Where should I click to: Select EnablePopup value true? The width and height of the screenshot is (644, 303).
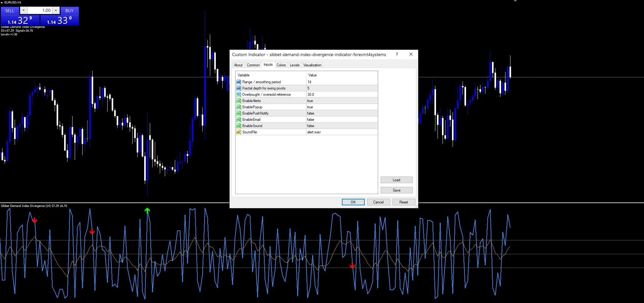[x=342, y=107]
